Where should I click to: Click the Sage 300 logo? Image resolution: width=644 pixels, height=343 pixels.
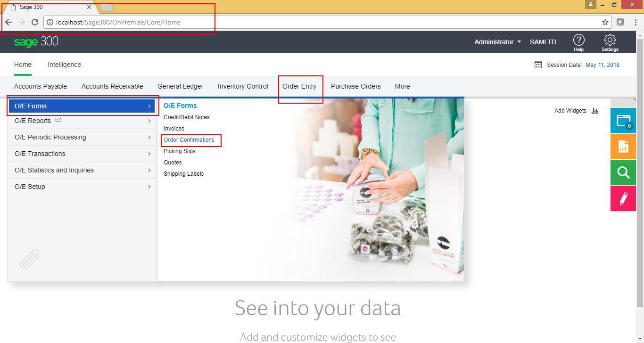36,42
